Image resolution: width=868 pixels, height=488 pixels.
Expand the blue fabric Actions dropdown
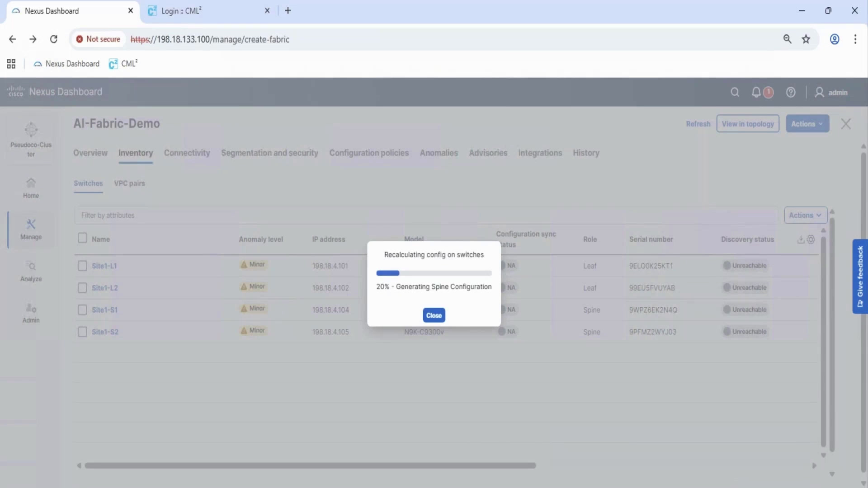coord(807,124)
